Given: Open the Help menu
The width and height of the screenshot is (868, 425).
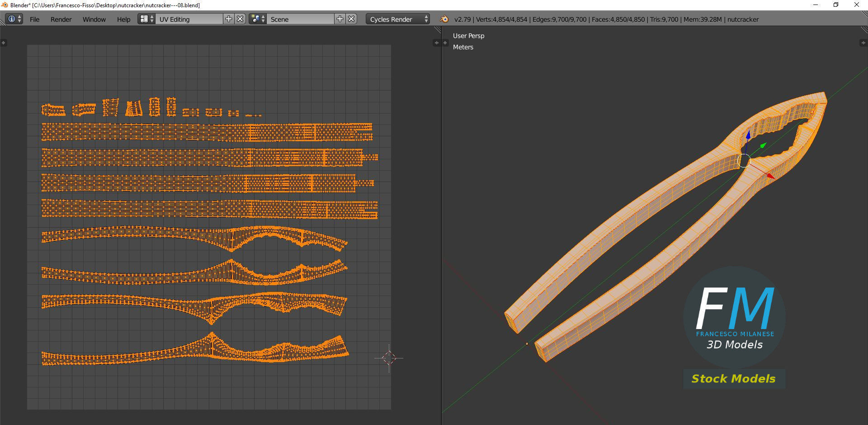Looking at the screenshot, I should (123, 19).
